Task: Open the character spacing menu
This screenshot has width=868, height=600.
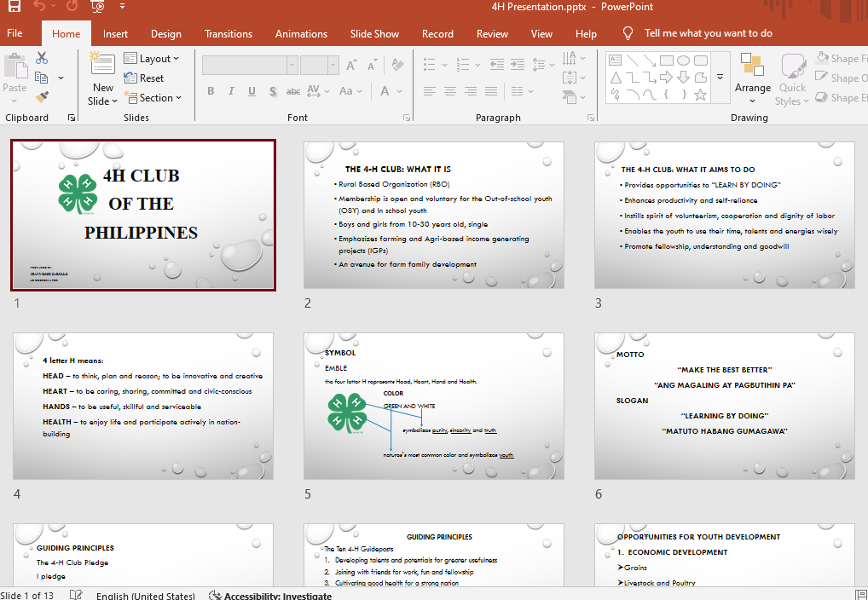Action: [x=318, y=91]
